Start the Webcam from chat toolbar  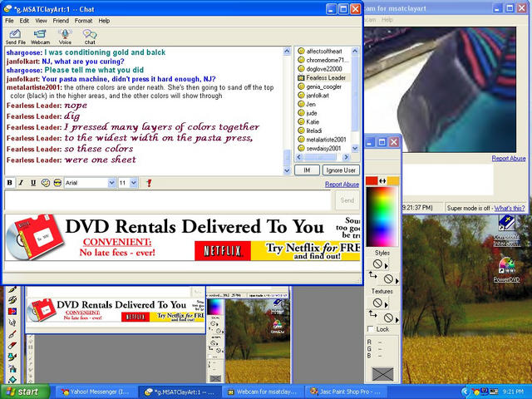[x=40, y=37]
